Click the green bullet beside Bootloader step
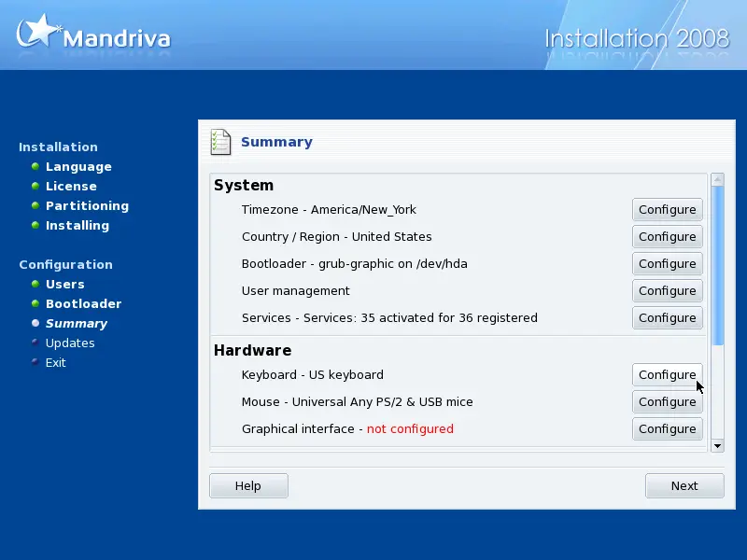 click(35, 303)
